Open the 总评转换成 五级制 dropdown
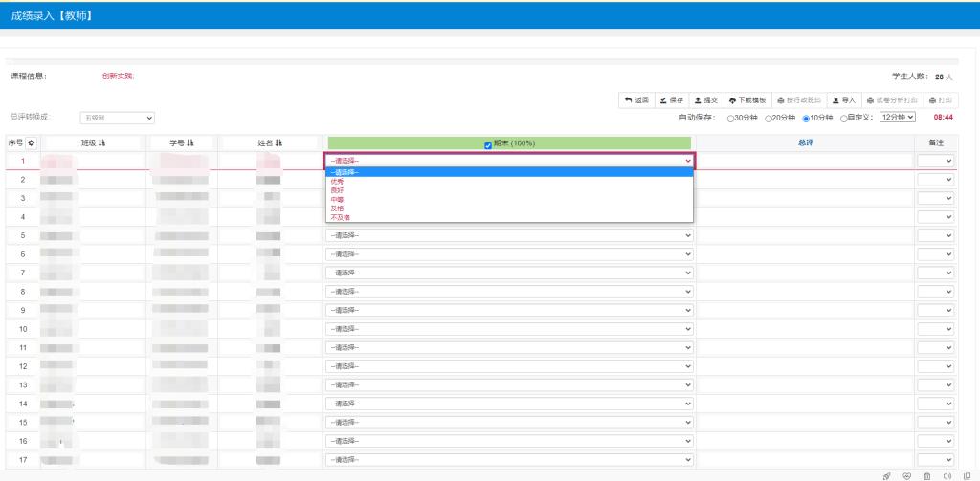980x481 pixels. tap(117, 118)
